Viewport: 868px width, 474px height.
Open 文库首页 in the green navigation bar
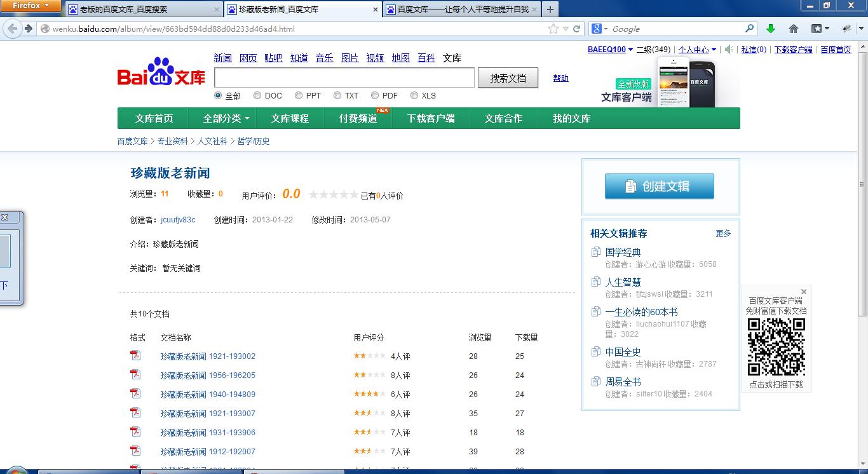point(154,118)
